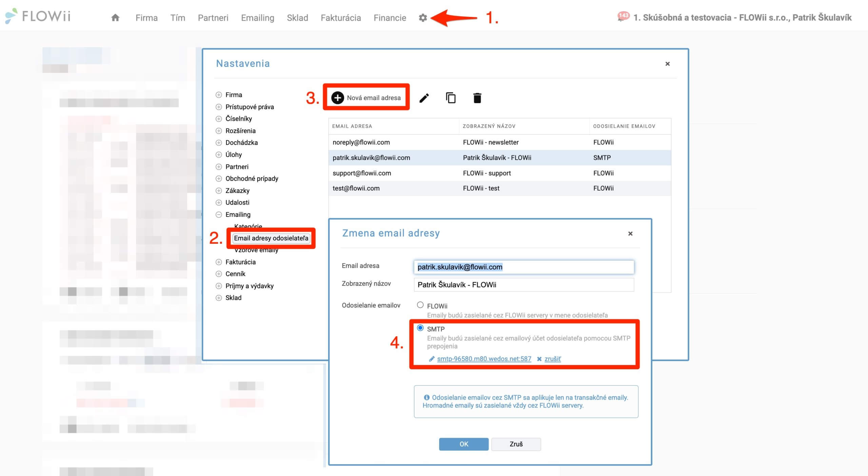
Task: Expand the Prístupové práva node
Action: point(219,107)
